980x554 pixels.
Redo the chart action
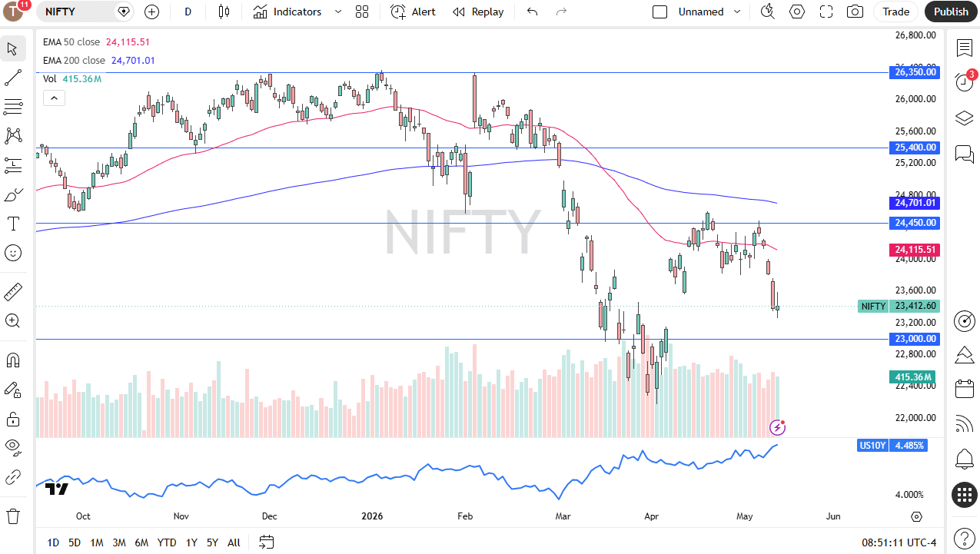tap(561, 12)
